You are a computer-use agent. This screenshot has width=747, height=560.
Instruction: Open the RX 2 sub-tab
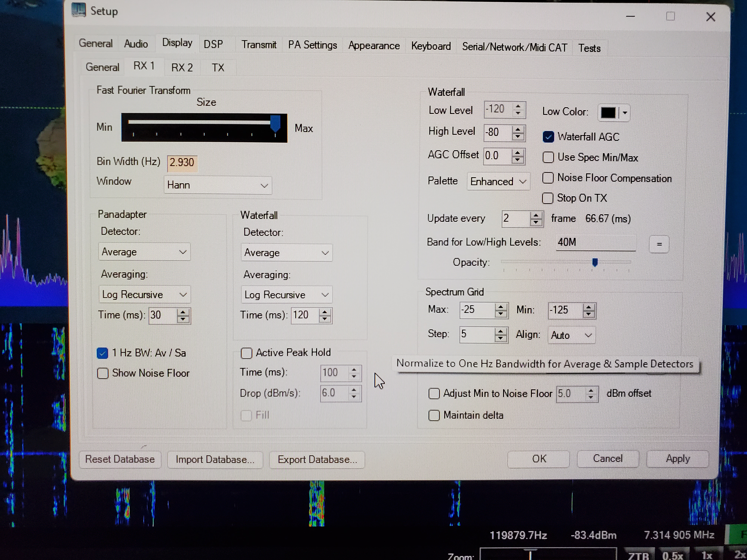[x=182, y=68]
